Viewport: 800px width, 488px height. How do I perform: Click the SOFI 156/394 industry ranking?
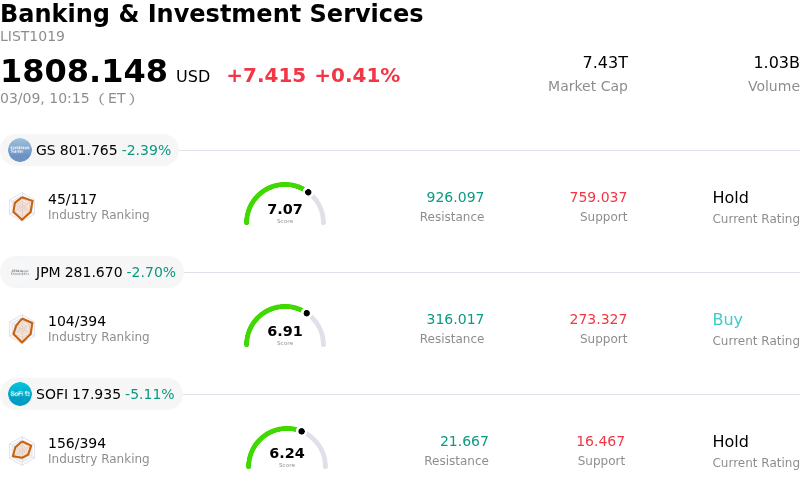(77, 443)
